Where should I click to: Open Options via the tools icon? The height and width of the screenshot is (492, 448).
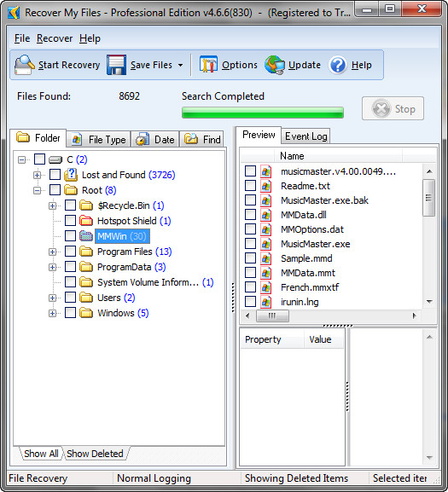(x=208, y=65)
